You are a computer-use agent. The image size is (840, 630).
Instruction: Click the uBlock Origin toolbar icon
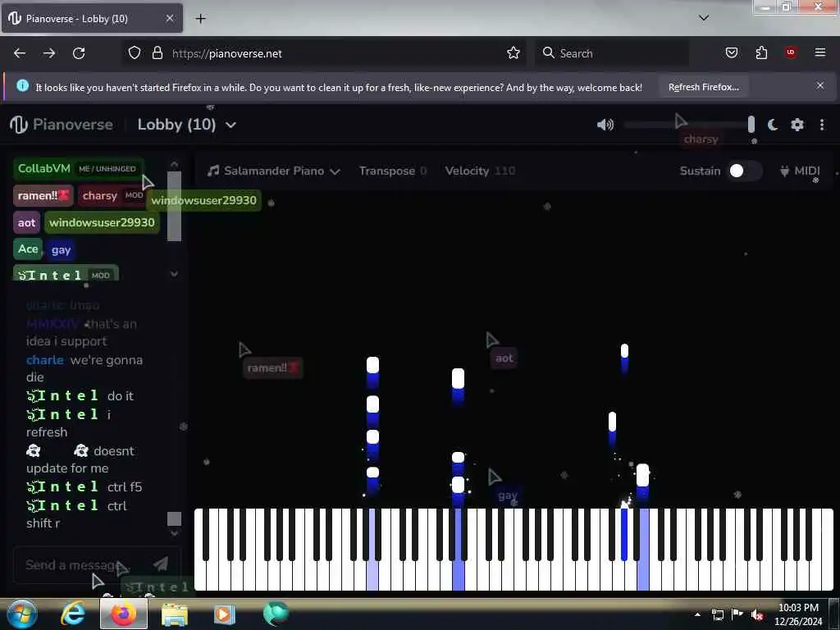click(x=791, y=52)
